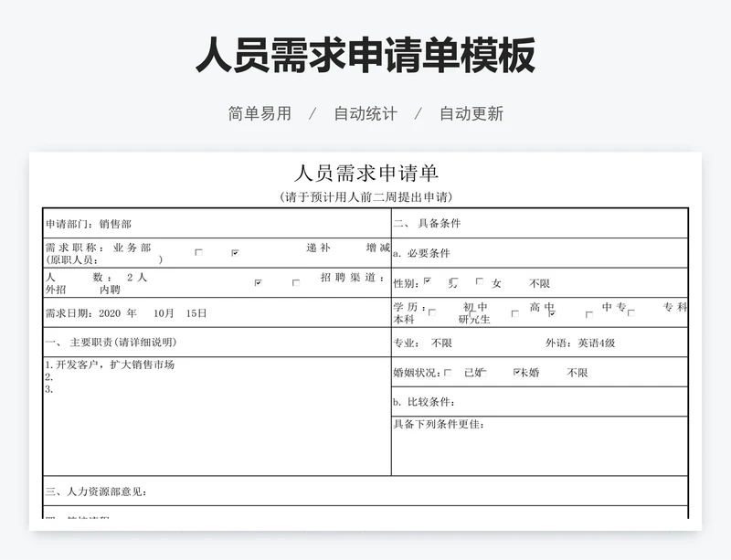Tick the box just before 专科
Image resolution: width=731 pixels, height=560 pixels.
(x=631, y=312)
